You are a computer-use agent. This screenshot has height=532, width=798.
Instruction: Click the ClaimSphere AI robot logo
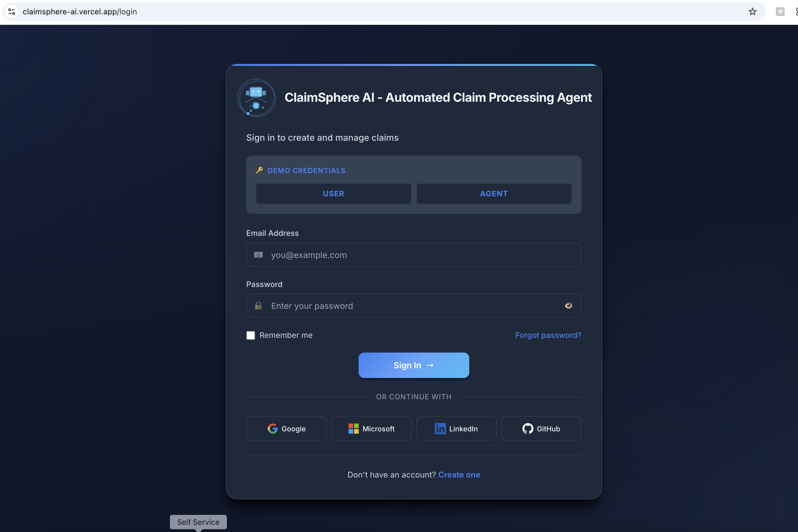click(256, 98)
